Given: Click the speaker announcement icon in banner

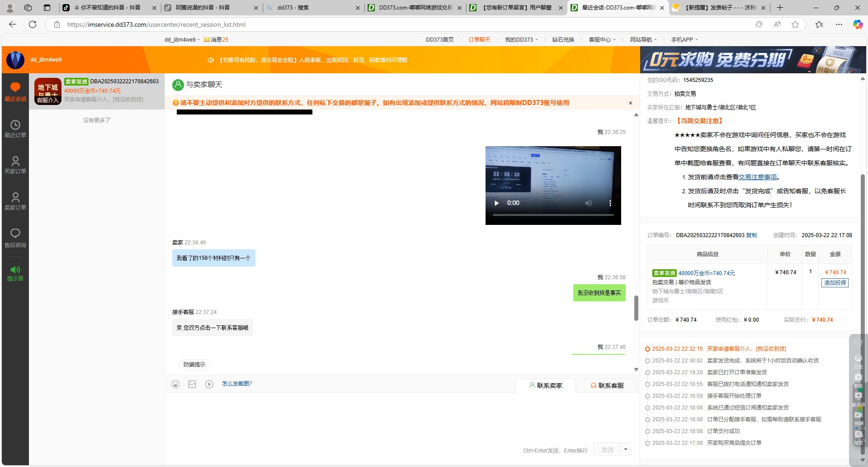Looking at the screenshot, I should coord(211,60).
